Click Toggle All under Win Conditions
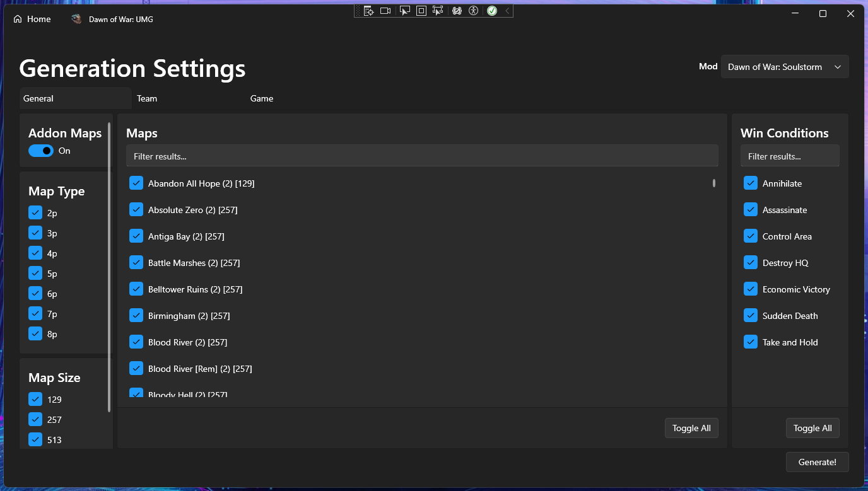This screenshot has width=868, height=491. pos(812,428)
